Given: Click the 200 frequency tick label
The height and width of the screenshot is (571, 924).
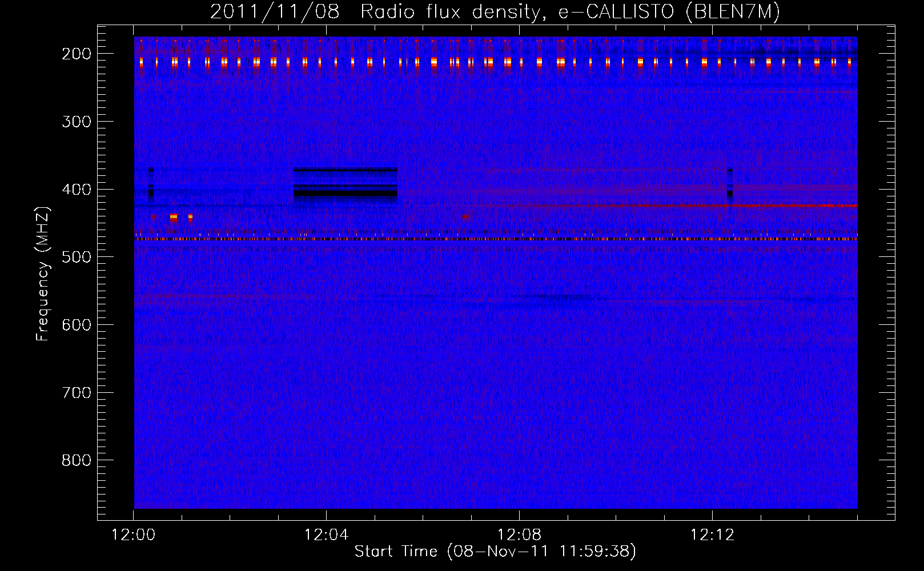Looking at the screenshot, I should click(76, 54).
